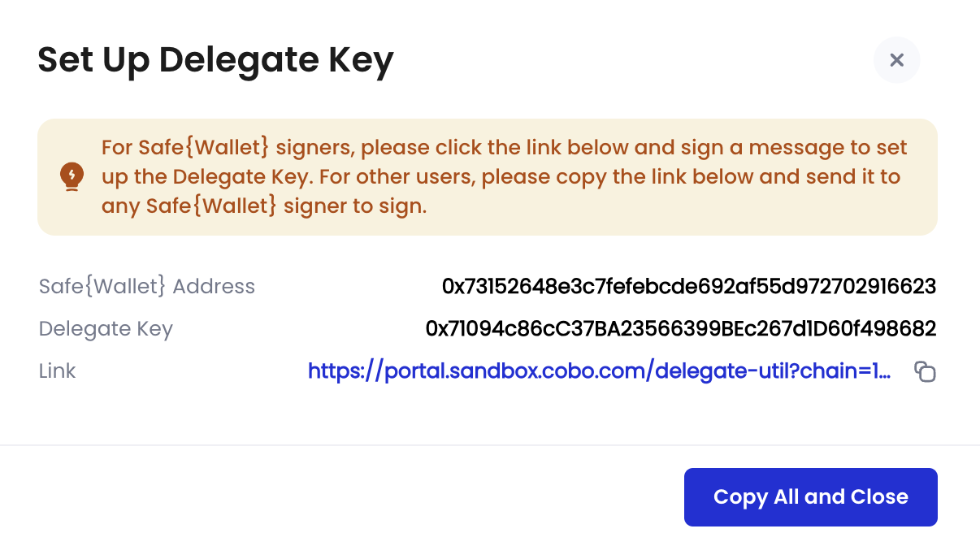Screen dimensions: 980x546
Task: Click the blue button in the dialog footer
Action: 811,497
